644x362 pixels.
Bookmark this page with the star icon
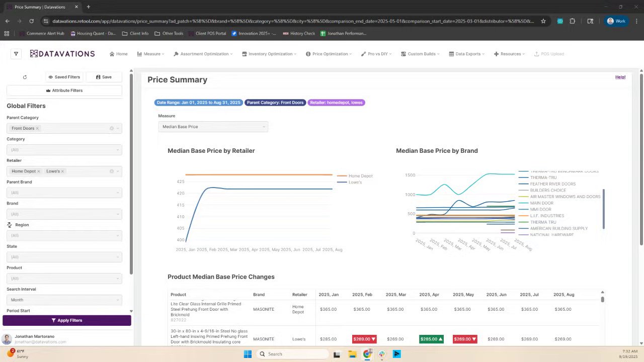pos(543,21)
